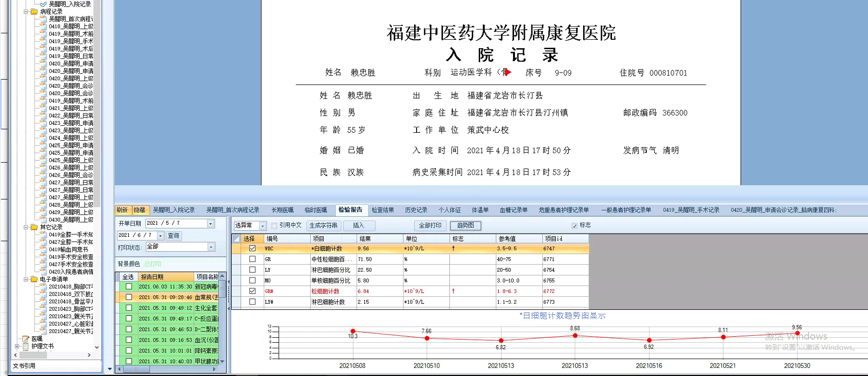
Task: Collapse the 病程记录 tree node
Action: [26, 11]
